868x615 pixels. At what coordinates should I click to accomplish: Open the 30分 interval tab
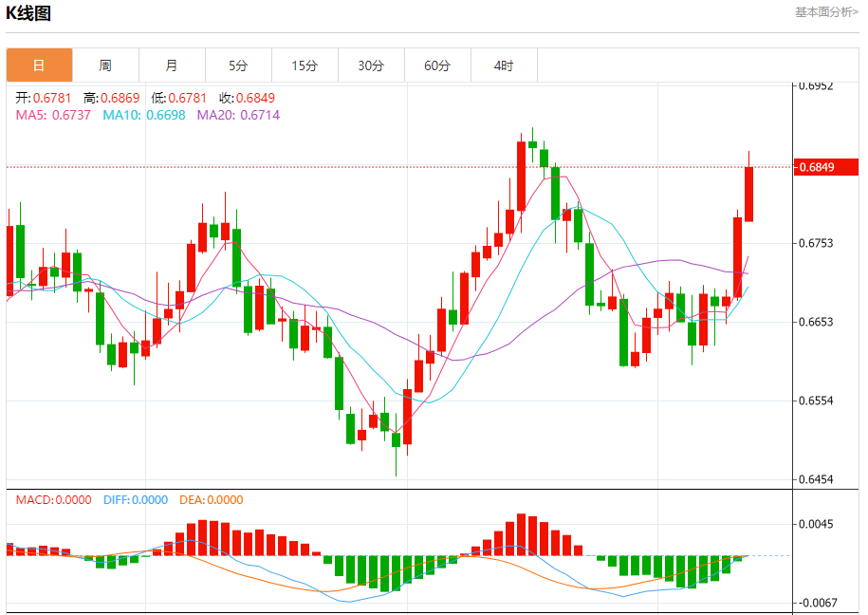[372, 65]
